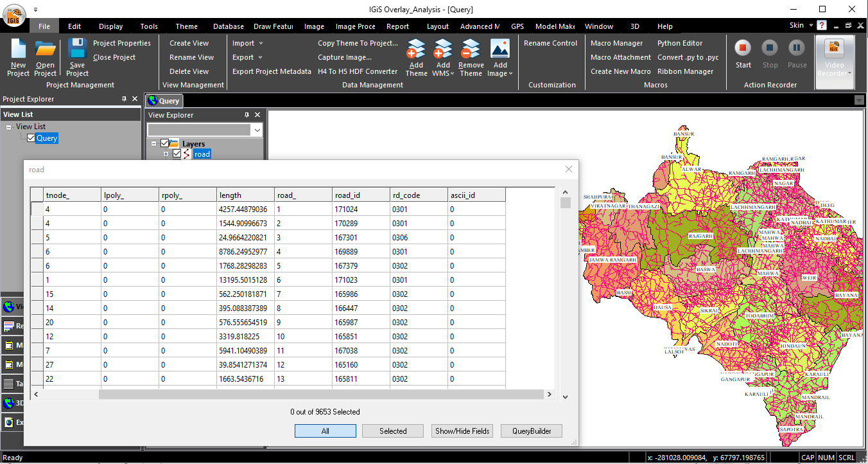Click the Layers folder icon
Viewport: 868px width, 464px height.
click(x=174, y=144)
